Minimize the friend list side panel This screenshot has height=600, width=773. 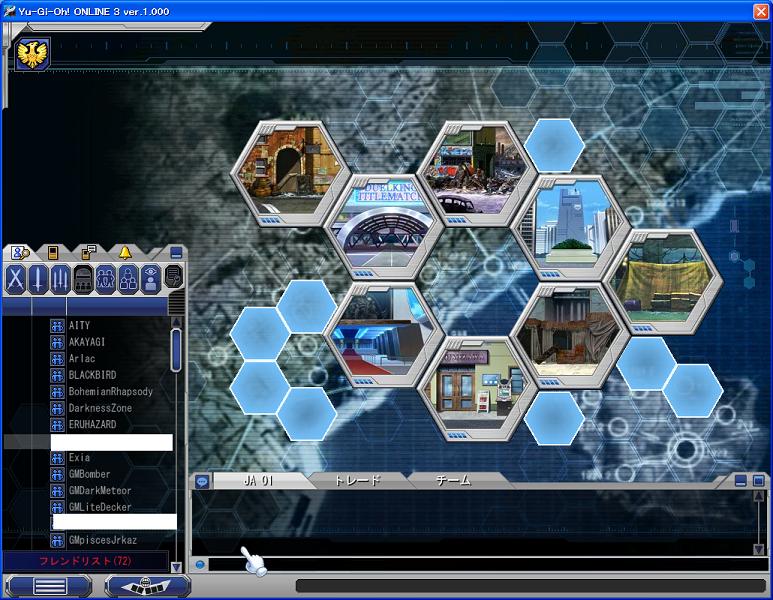[176, 253]
